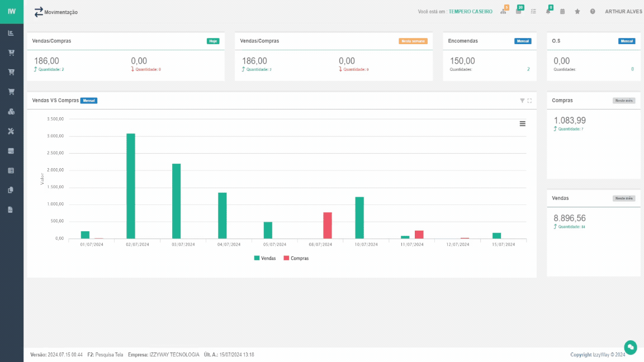Click the red Compras legend color square
This screenshot has width=644, height=362.
286,258
